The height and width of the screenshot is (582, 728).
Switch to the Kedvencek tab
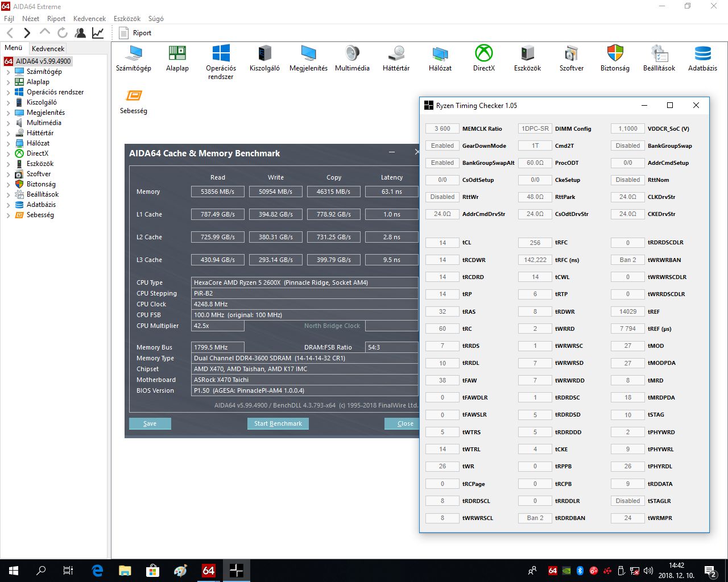coord(48,49)
